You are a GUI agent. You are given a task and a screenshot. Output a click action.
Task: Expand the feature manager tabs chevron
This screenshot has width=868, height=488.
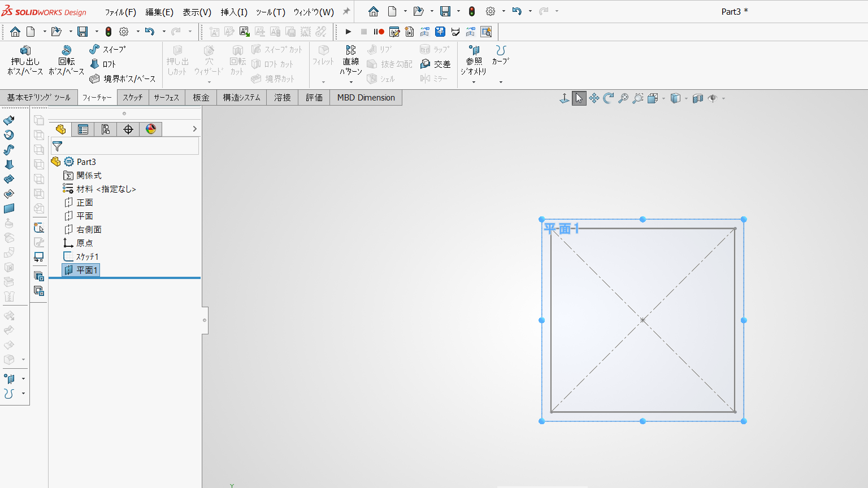194,129
